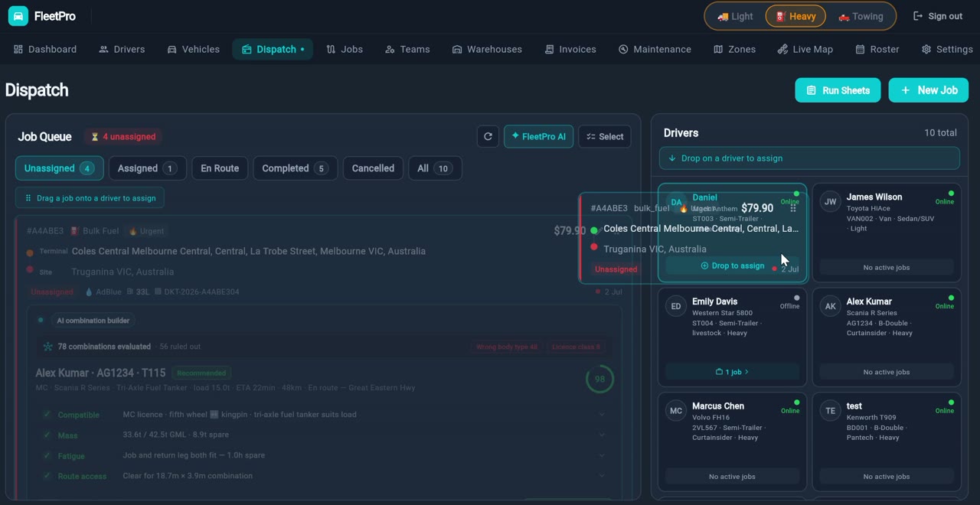The height and width of the screenshot is (505, 980).
Task: Open the Invoices page
Action: [x=570, y=49]
